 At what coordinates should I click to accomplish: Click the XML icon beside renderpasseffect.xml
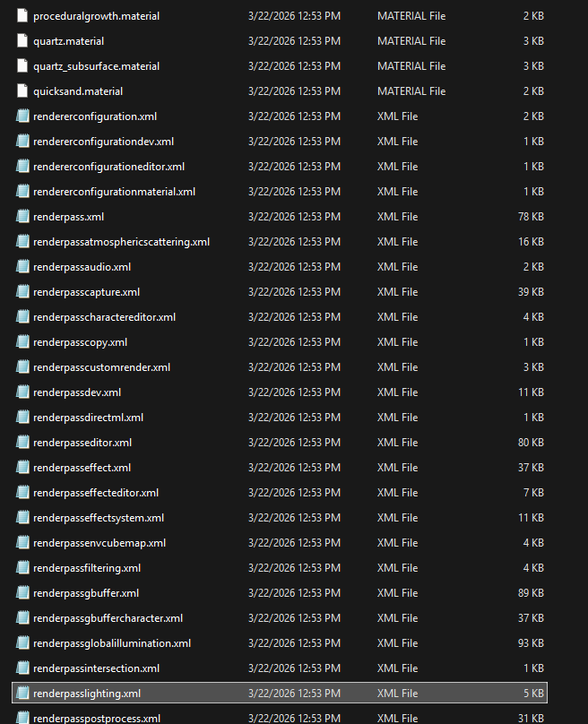tap(22, 467)
